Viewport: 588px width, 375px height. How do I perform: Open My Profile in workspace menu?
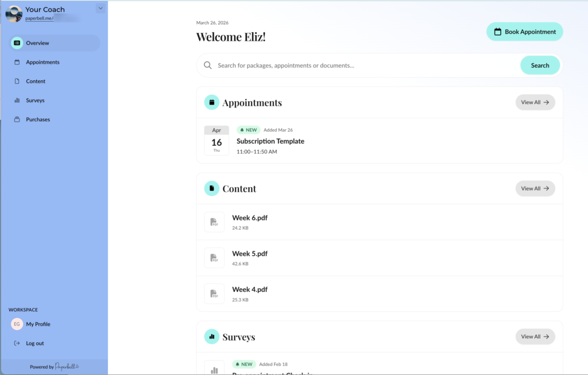(38, 324)
